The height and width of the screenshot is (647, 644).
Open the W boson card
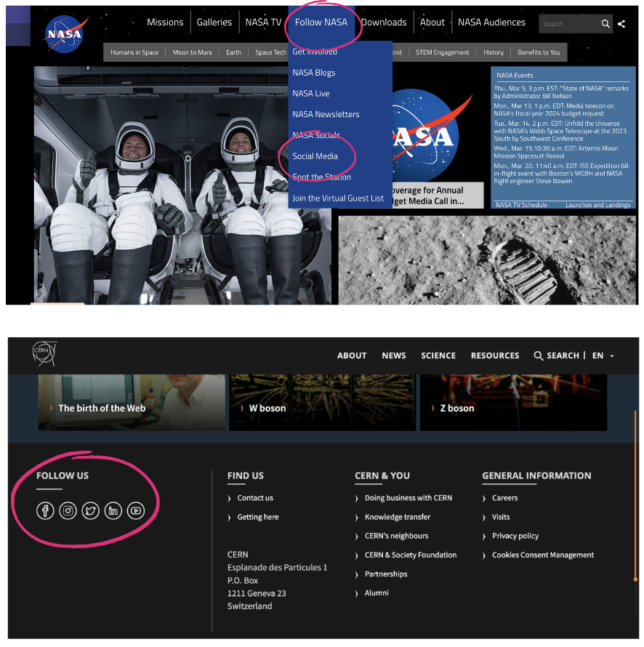click(x=322, y=403)
